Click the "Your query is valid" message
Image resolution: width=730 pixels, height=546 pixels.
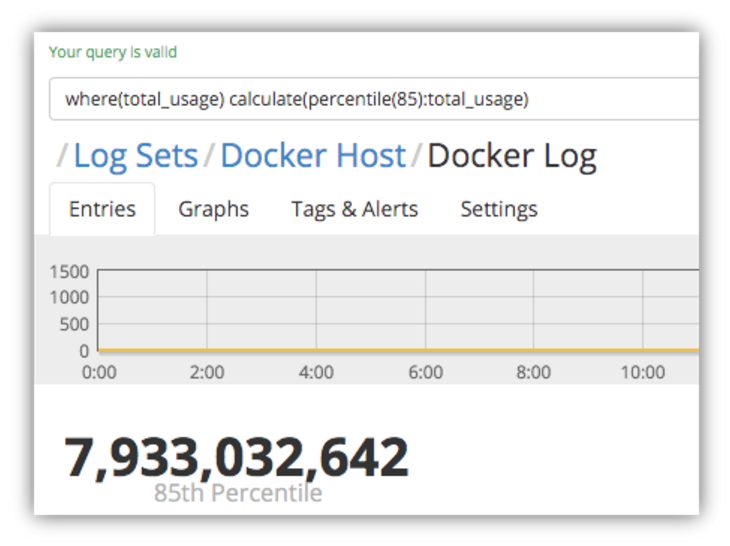[x=113, y=52]
